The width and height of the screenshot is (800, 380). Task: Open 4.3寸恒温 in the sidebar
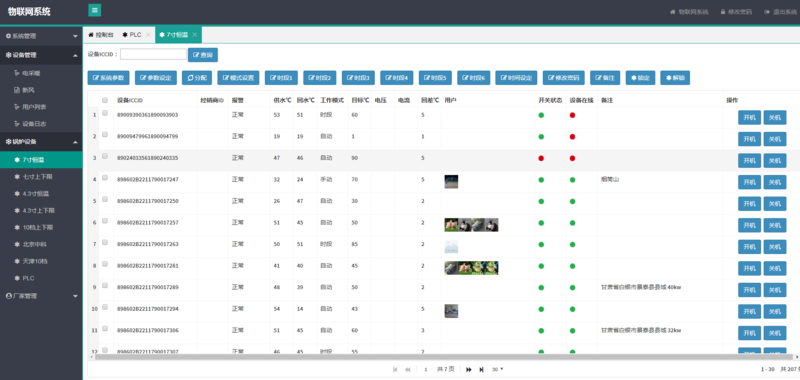(41, 193)
